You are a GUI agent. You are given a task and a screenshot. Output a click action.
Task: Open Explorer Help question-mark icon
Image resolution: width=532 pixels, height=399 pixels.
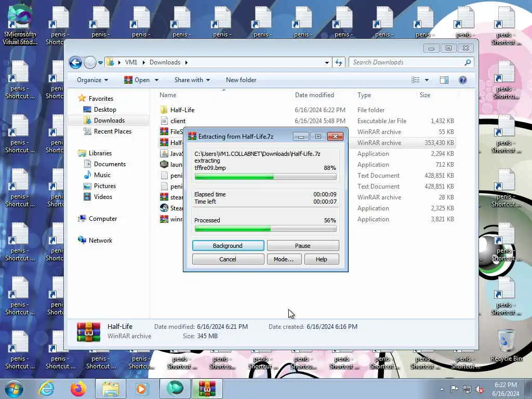(463, 80)
